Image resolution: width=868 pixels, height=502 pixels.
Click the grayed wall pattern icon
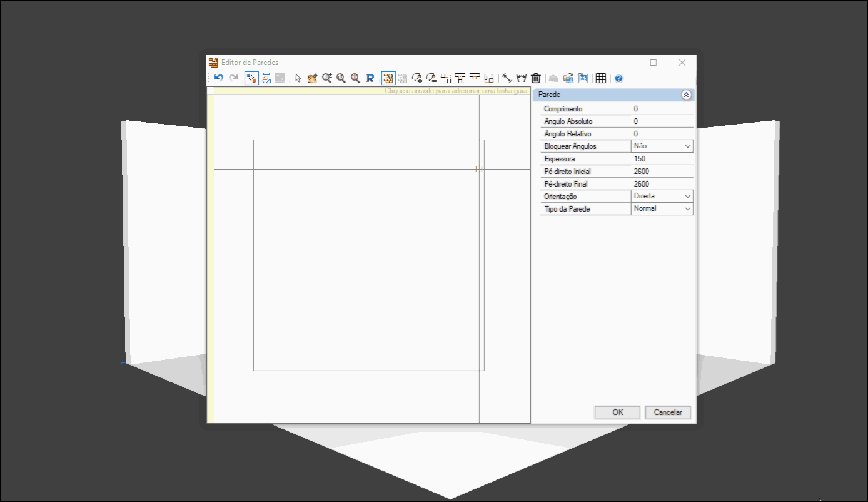point(280,78)
